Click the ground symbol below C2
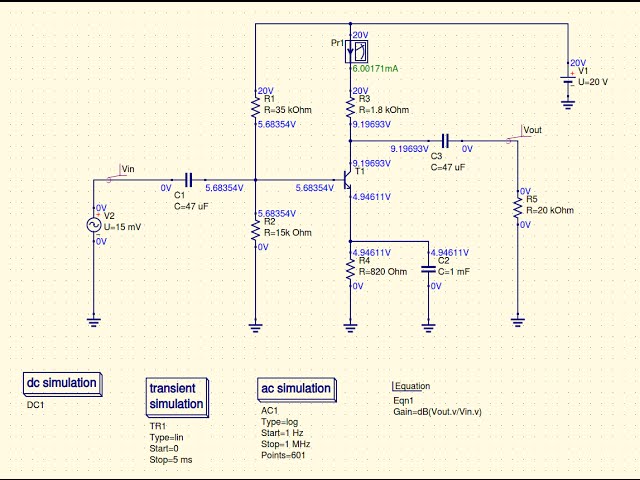The width and height of the screenshot is (640, 480). (428, 327)
